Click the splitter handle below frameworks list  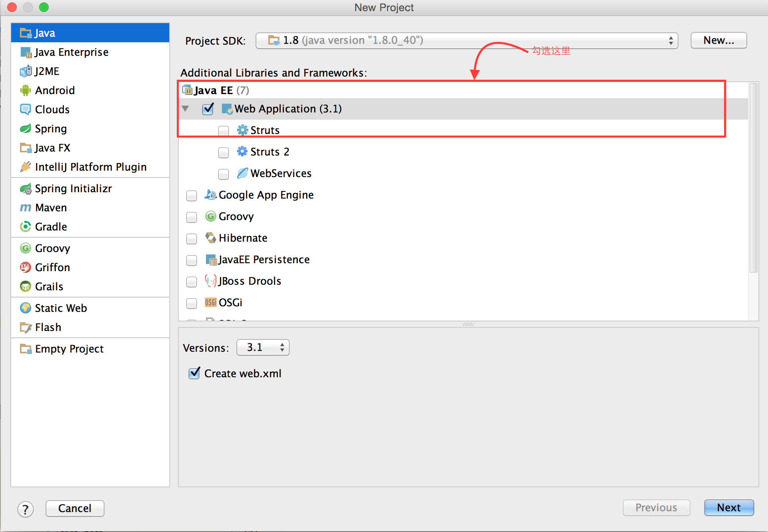pyautogui.click(x=468, y=324)
